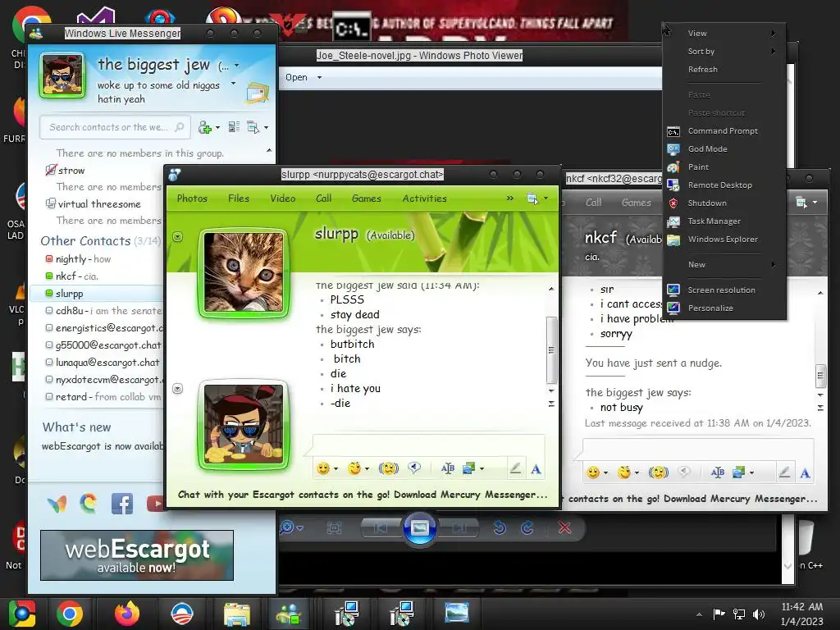This screenshot has width=840, height=630.
Task: Open Windows Explorer from context menu
Action: point(722,239)
